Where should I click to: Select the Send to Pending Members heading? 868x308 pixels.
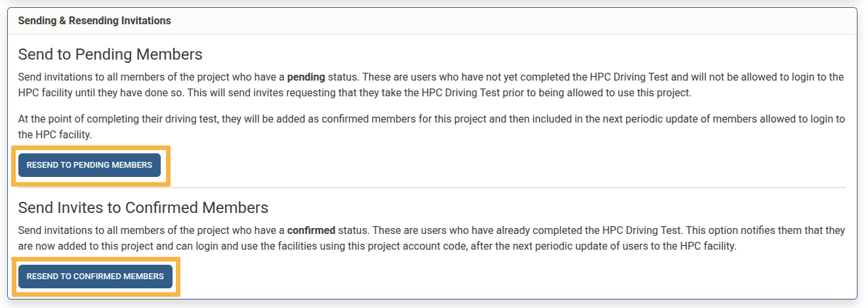[110, 54]
